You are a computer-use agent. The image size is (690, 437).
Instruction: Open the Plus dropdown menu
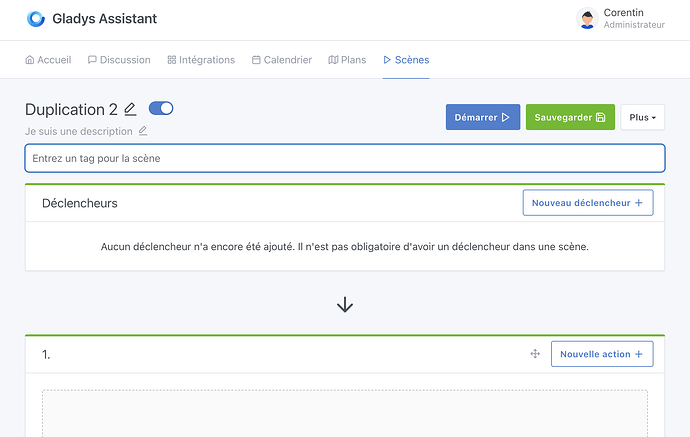click(x=642, y=117)
